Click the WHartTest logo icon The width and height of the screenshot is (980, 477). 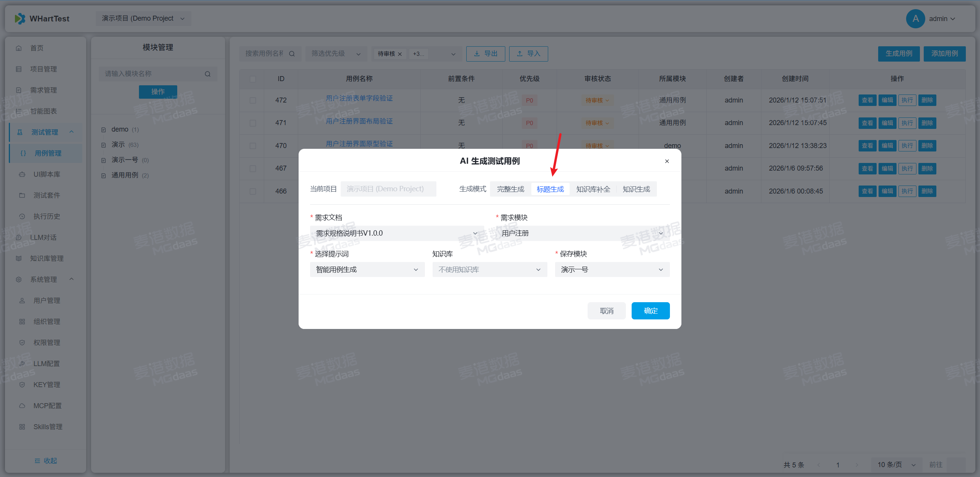20,18
